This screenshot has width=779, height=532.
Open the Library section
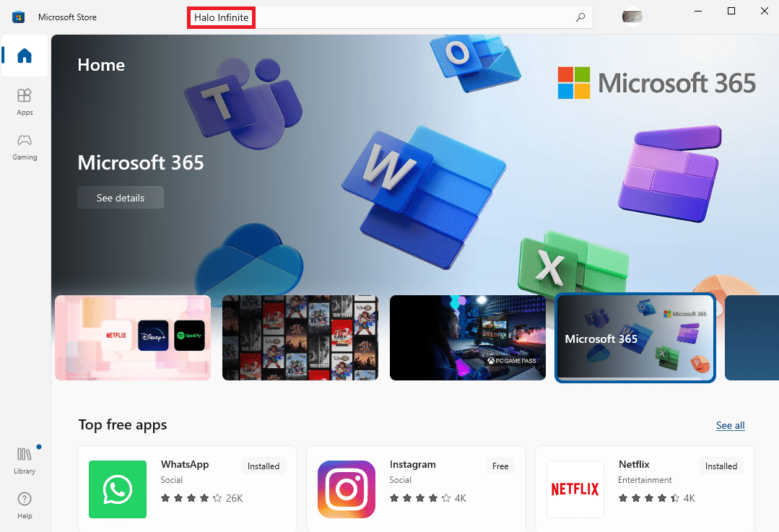25,461
